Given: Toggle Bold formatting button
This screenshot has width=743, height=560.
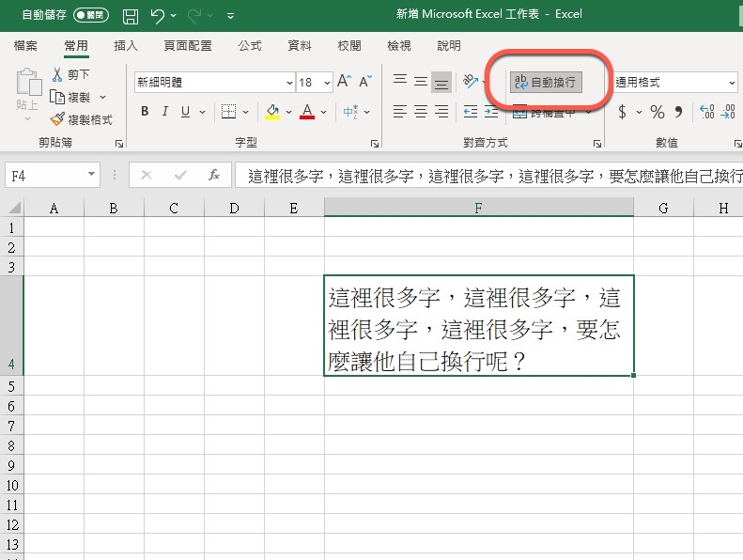Looking at the screenshot, I should (x=145, y=112).
